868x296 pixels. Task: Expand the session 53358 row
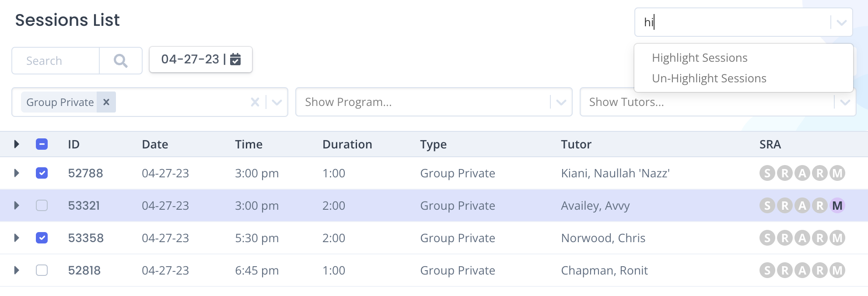[17, 238]
